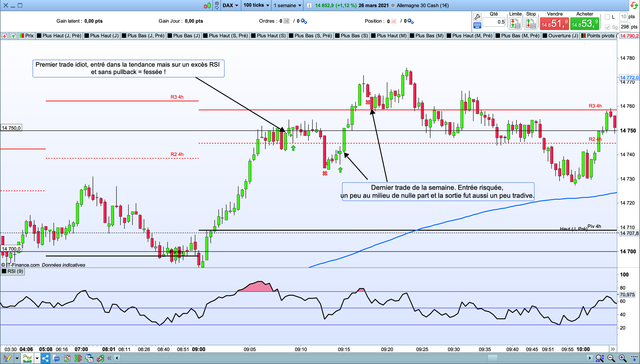Click the blue keyboard icon
The width and height of the screenshot is (640, 364).
[477, 25]
